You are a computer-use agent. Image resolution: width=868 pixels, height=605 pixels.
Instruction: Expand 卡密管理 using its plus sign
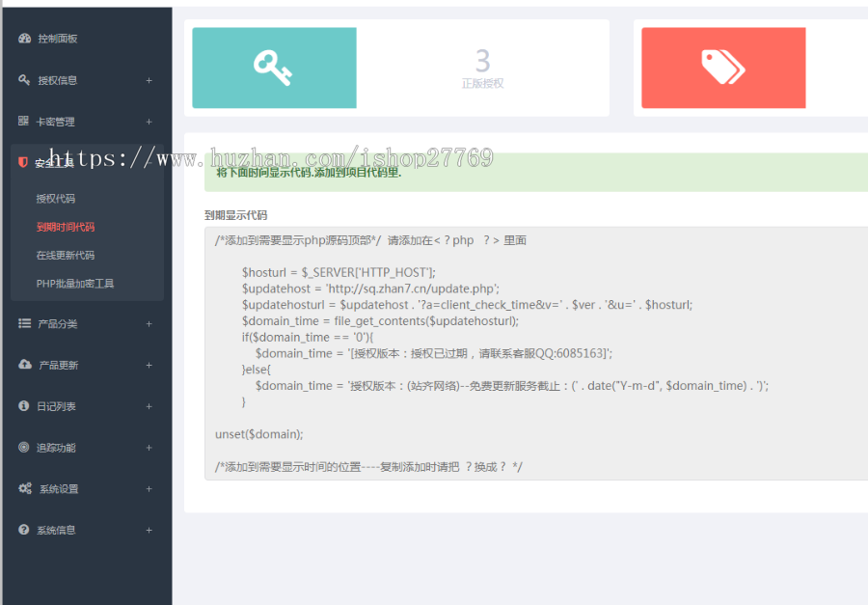[x=149, y=123]
